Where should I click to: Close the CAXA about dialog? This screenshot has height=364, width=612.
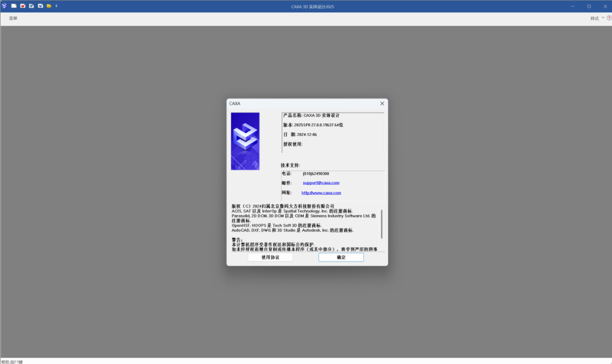382,103
